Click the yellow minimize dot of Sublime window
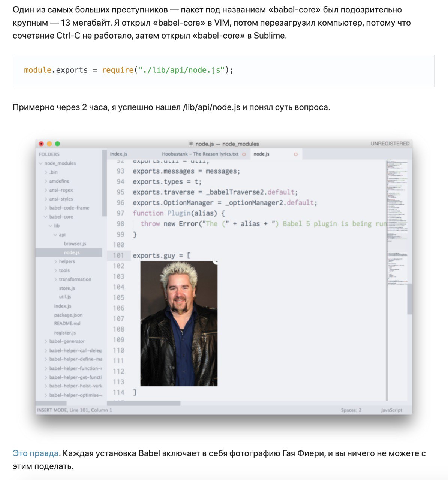Image resolution: width=448 pixels, height=480 pixels. point(49,144)
